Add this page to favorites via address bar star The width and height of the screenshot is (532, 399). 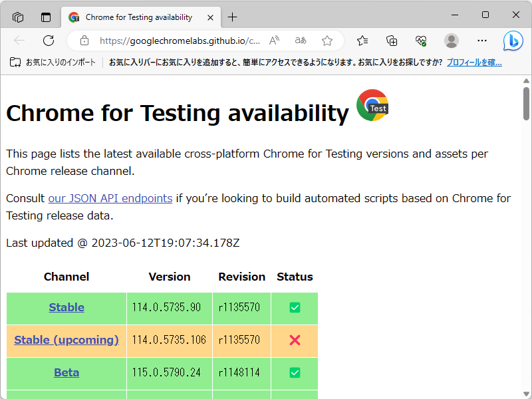tap(327, 41)
